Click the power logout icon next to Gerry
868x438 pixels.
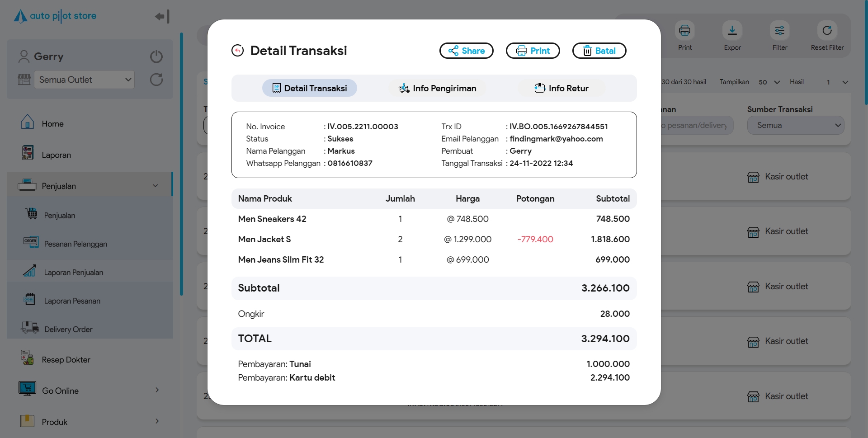156,57
